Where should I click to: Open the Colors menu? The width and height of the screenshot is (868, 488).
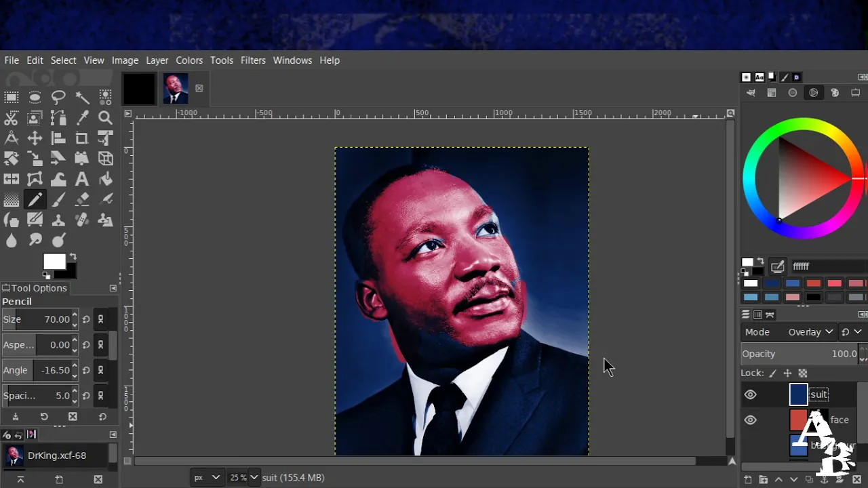pos(189,60)
